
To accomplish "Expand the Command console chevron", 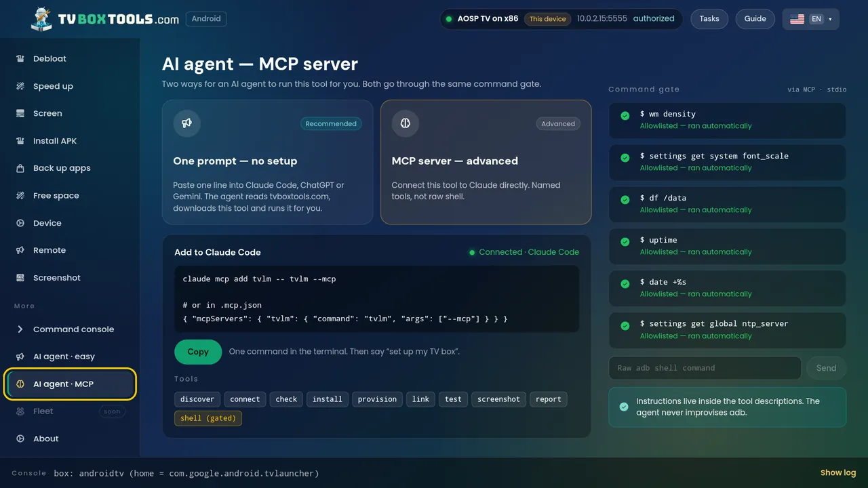I will 20,329.
